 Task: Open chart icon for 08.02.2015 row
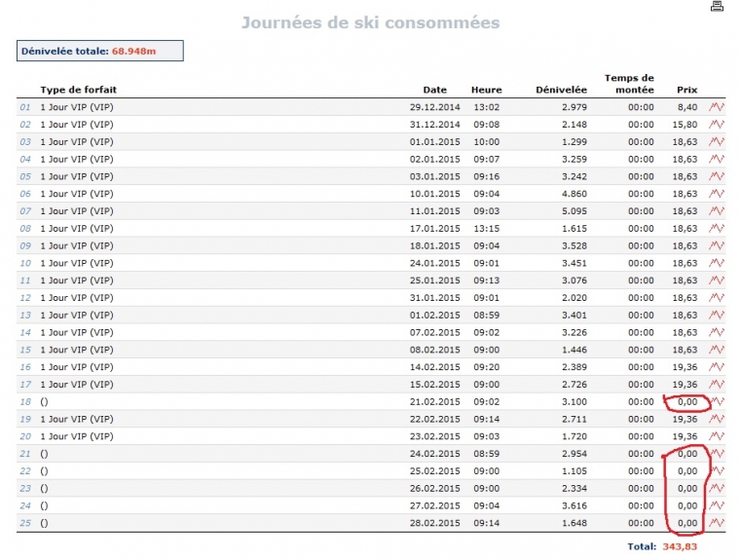717,350
